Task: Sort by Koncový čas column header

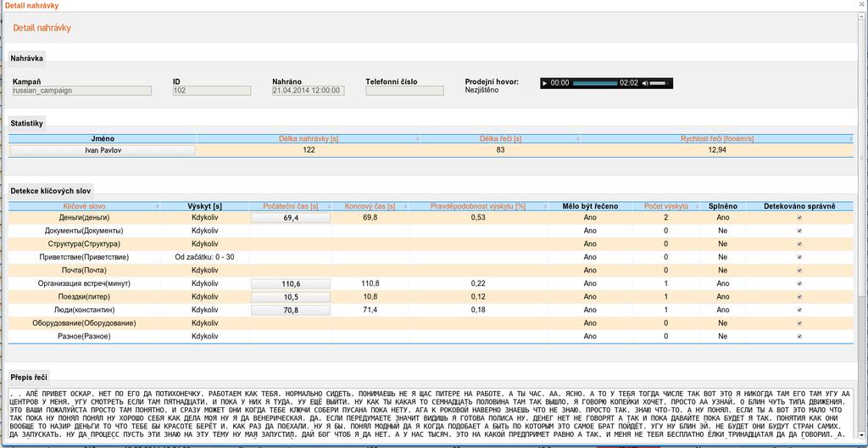Action: pos(370,206)
